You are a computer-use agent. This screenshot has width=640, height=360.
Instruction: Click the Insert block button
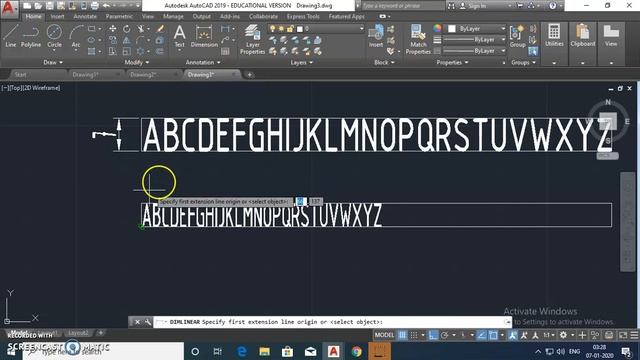(x=376, y=36)
